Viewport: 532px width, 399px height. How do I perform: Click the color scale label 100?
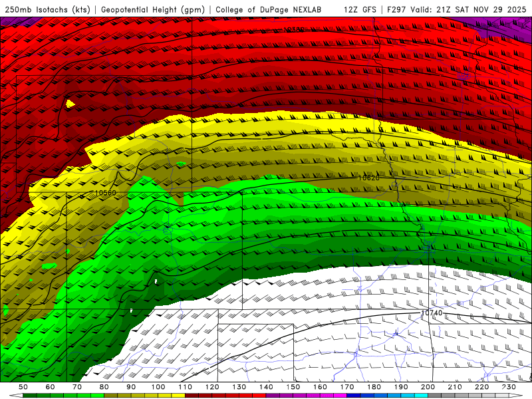[158, 387]
